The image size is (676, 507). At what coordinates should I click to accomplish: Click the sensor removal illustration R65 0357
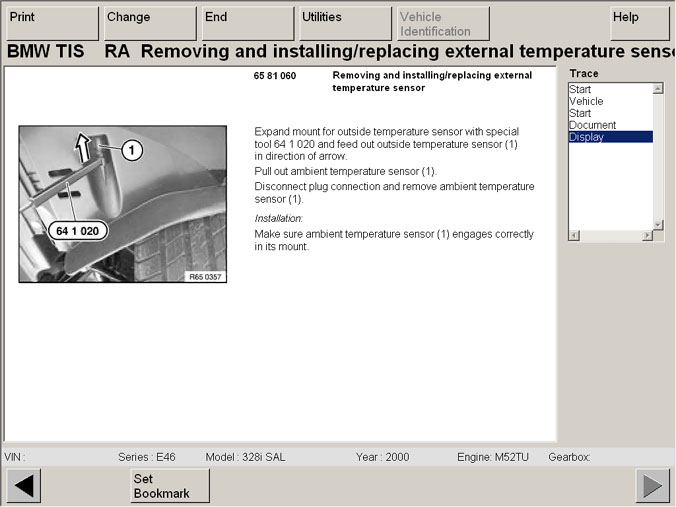122,204
